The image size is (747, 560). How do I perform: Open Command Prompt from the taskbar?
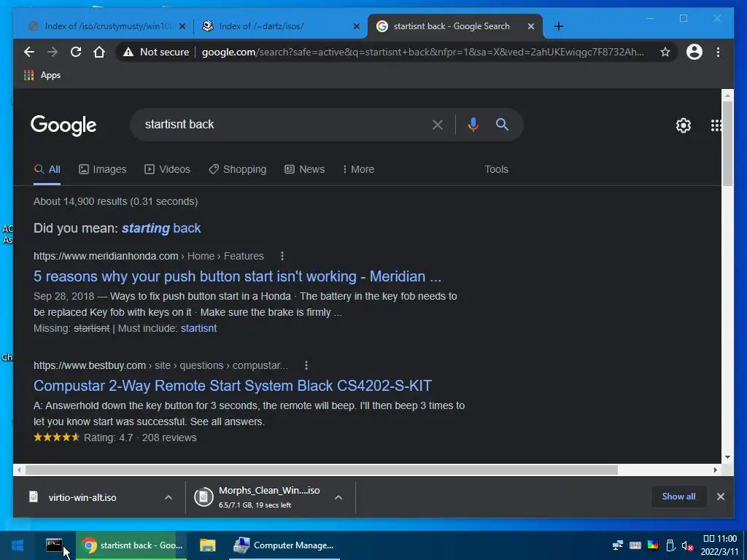pyautogui.click(x=54, y=545)
